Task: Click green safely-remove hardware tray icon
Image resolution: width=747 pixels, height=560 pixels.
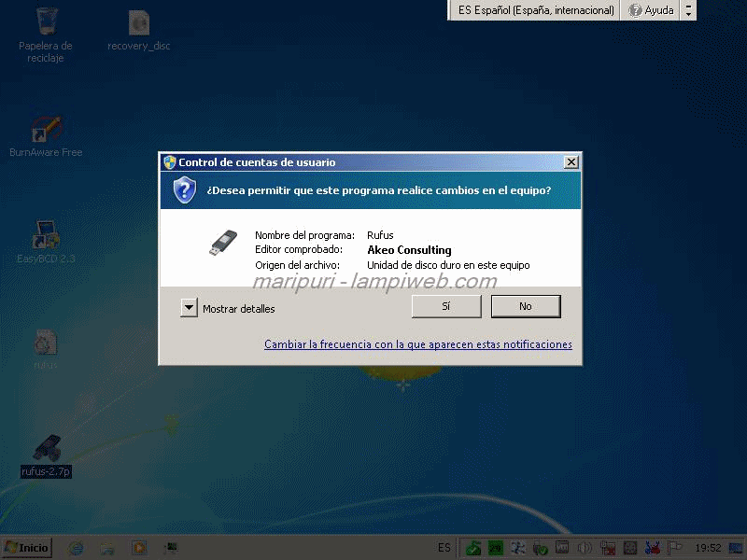Action: [473, 548]
